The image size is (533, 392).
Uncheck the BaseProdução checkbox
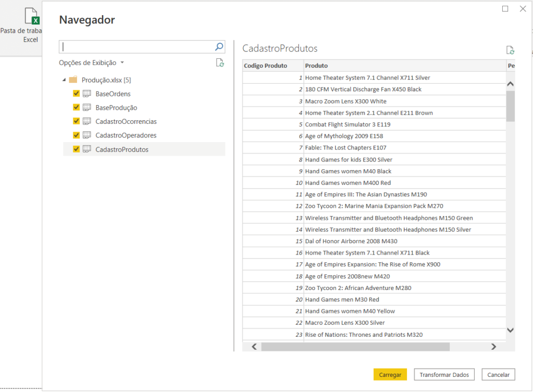point(76,107)
